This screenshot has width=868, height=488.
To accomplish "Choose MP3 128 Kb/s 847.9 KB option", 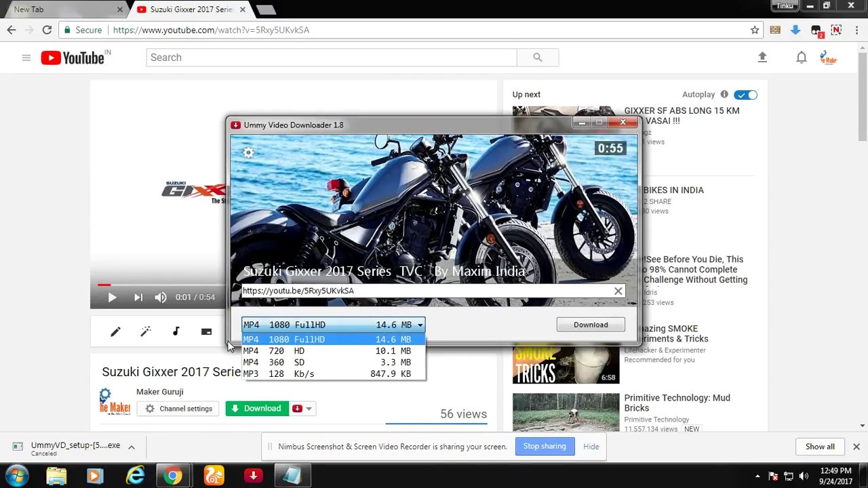I will (x=333, y=373).
